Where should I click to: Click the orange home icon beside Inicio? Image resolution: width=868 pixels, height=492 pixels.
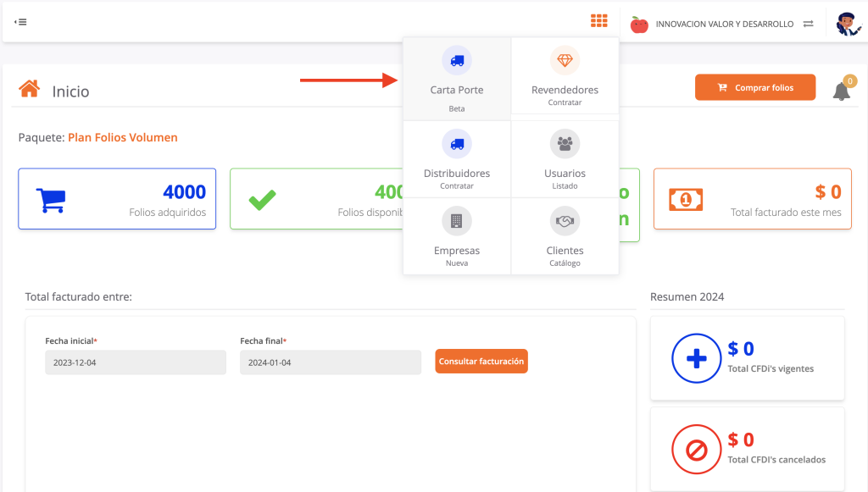click(30, 88)
